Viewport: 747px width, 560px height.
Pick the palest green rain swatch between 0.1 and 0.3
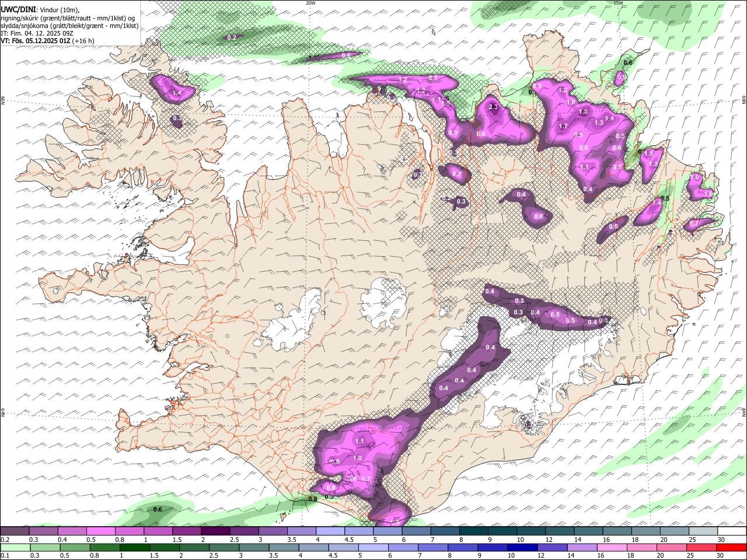click(15, 547)
